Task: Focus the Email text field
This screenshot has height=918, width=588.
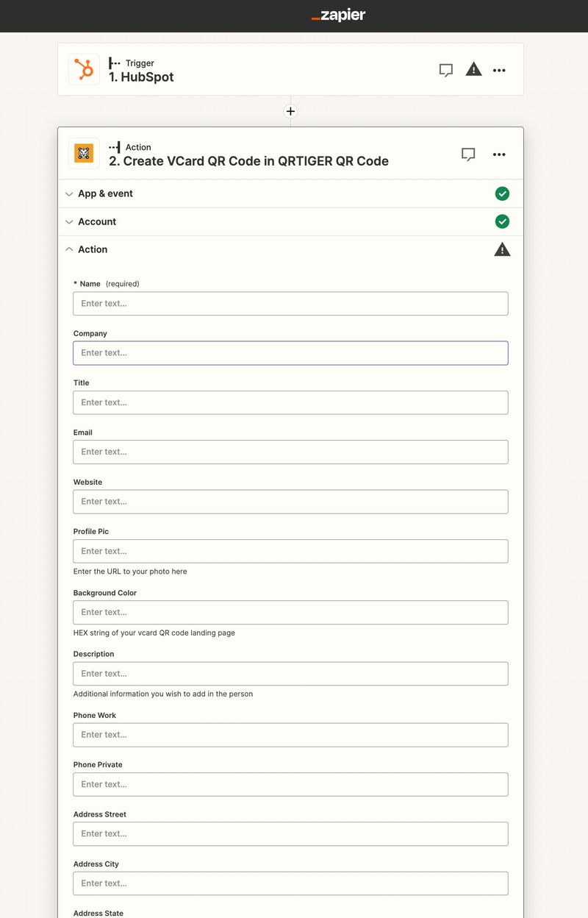Action: pos(290,452)
